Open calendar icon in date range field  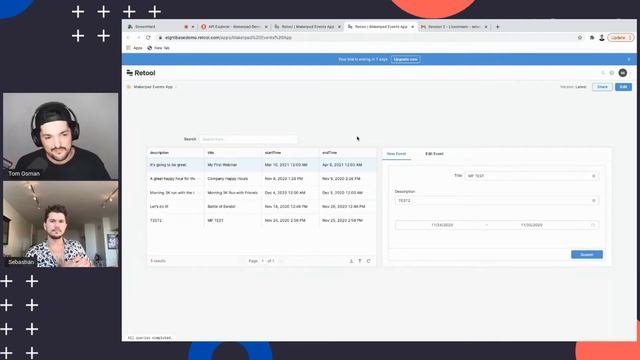(x=593, y=225)
